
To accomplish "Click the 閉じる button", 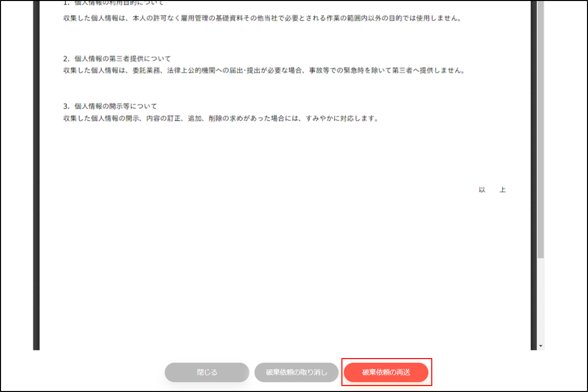I will 207,372.
